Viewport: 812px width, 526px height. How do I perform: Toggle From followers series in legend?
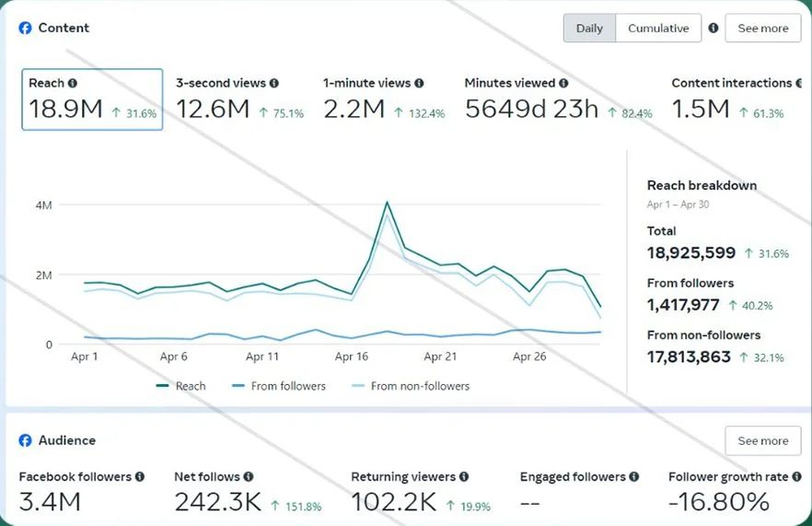[x=279, y=386]
